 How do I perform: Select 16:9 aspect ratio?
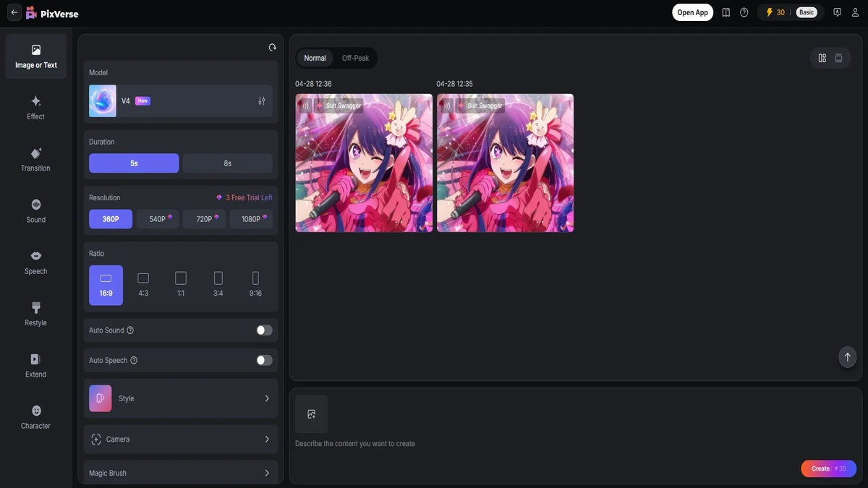106,286
